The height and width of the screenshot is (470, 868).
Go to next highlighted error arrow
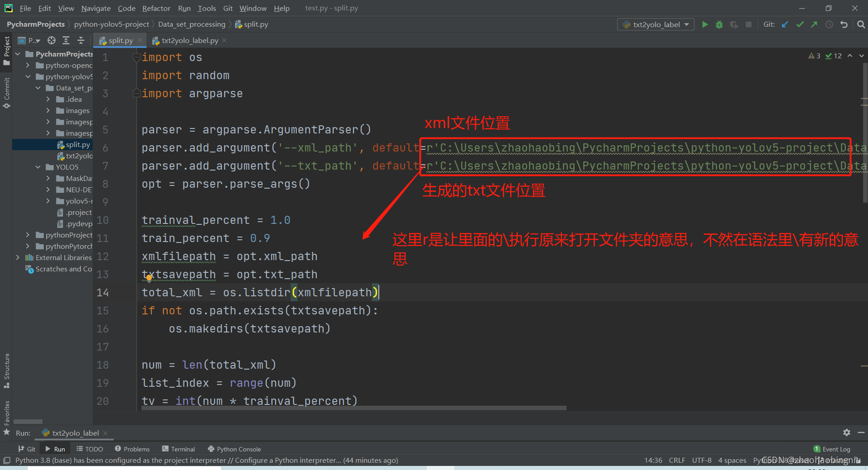click(861, 56)
